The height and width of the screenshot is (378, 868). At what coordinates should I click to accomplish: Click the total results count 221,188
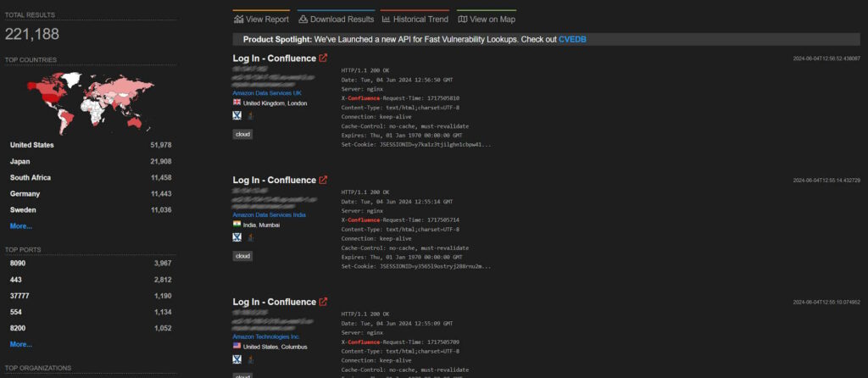tap(32, 34)
